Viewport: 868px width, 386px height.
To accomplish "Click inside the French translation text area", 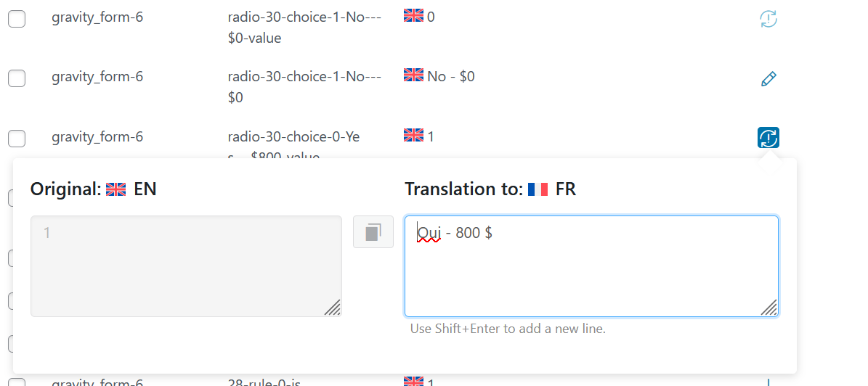I will (591, 266).
